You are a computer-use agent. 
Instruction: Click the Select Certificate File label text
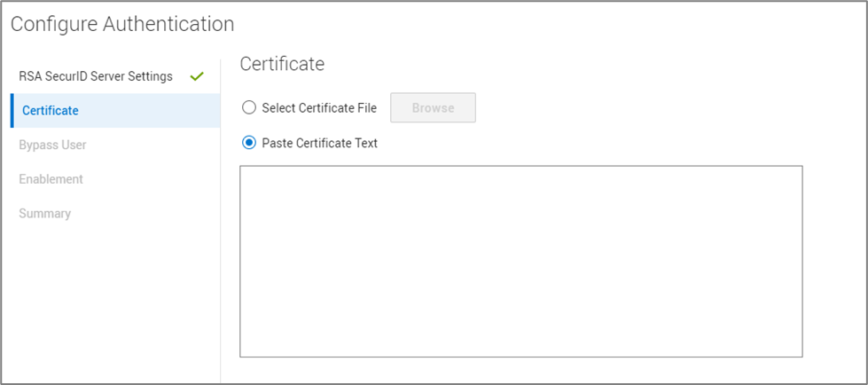pos(319,108)
